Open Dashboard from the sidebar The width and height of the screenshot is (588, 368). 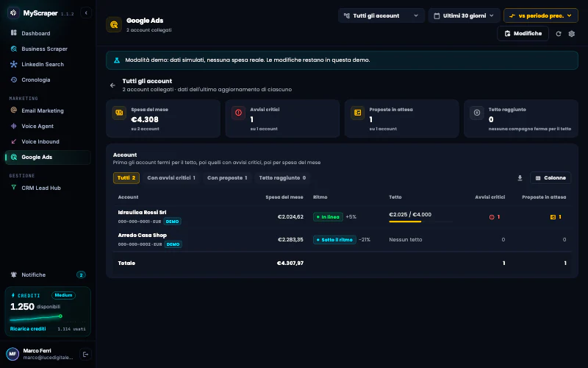coord(48,33)
